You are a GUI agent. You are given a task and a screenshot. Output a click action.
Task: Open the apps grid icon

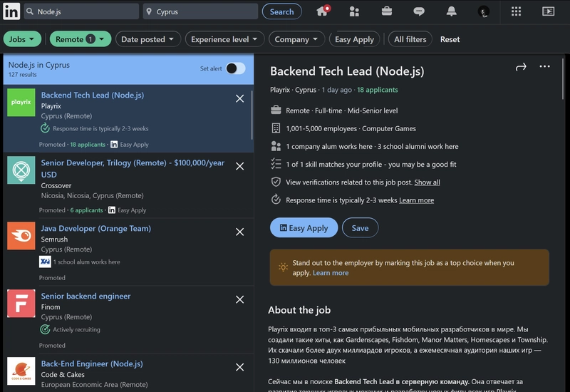coord(516,11)
